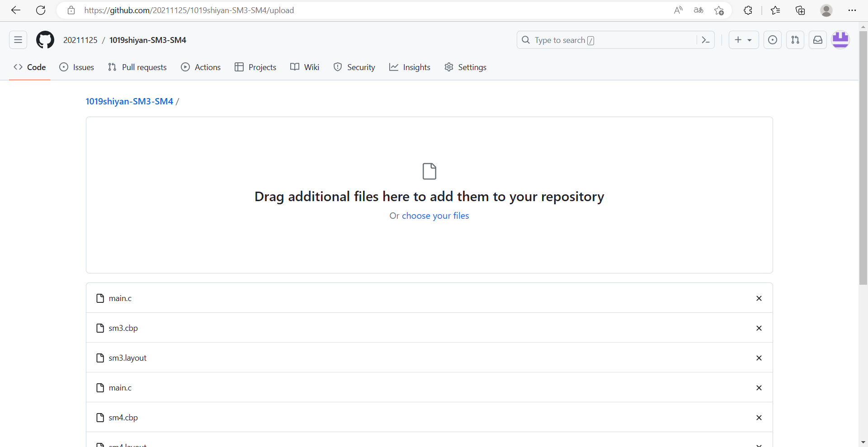Open the command palette icon
Screen dimensions: 868x447
(x=705, y=40)
